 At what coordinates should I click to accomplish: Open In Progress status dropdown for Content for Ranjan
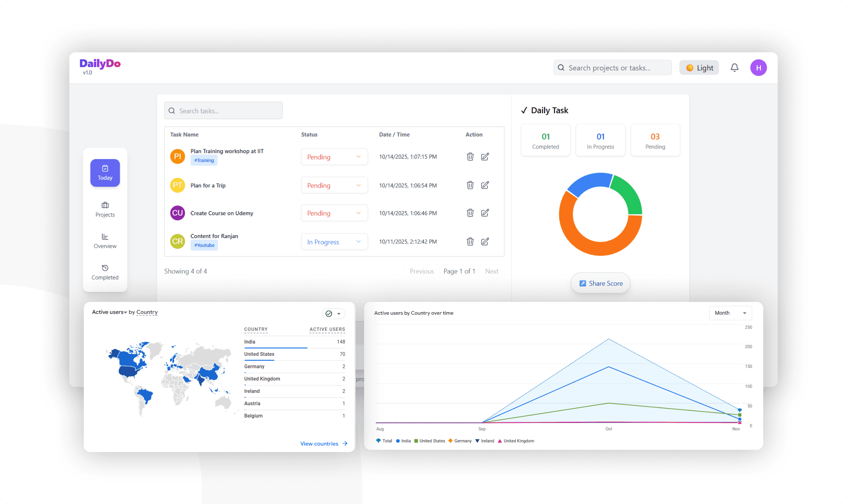coord(334,242)
